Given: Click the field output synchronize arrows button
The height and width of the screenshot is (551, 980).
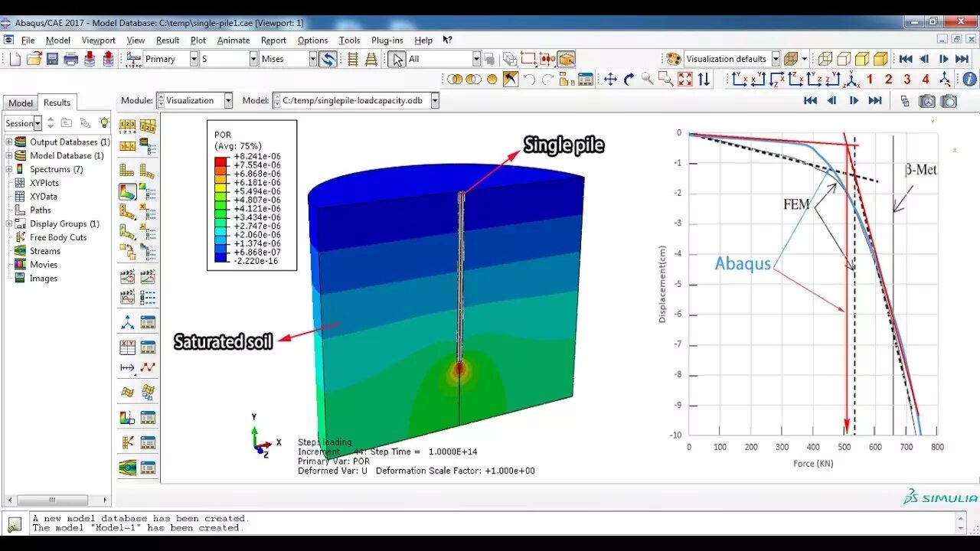Looking at the screenshot, I should (328, 59).
